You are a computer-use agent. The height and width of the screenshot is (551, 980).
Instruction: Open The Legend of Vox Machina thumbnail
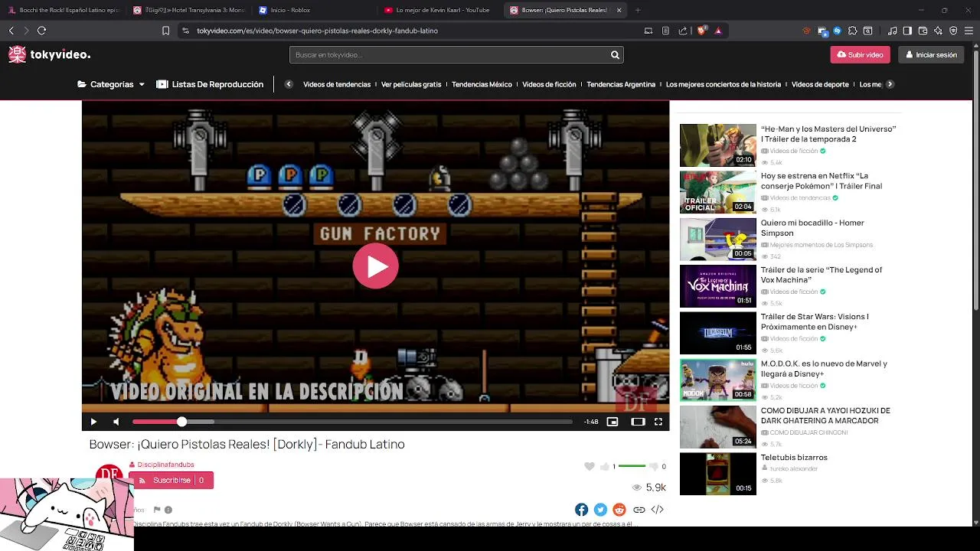(x=718, y=286)
